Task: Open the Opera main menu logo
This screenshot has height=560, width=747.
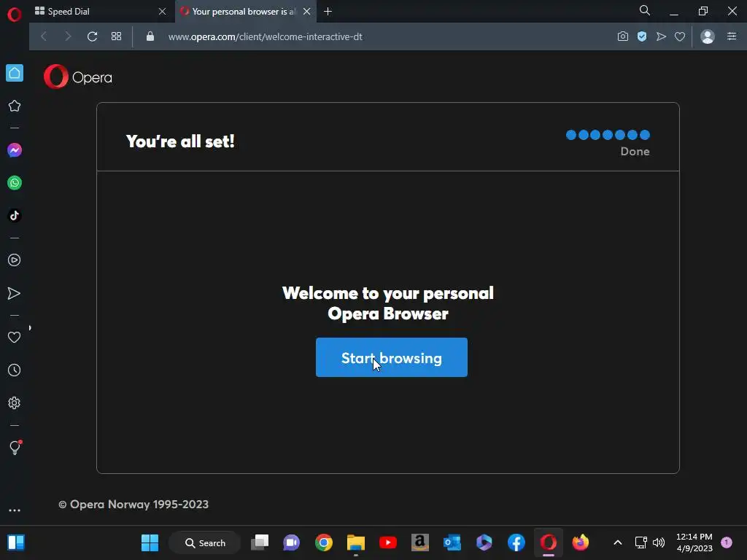Action: point(15,15)
